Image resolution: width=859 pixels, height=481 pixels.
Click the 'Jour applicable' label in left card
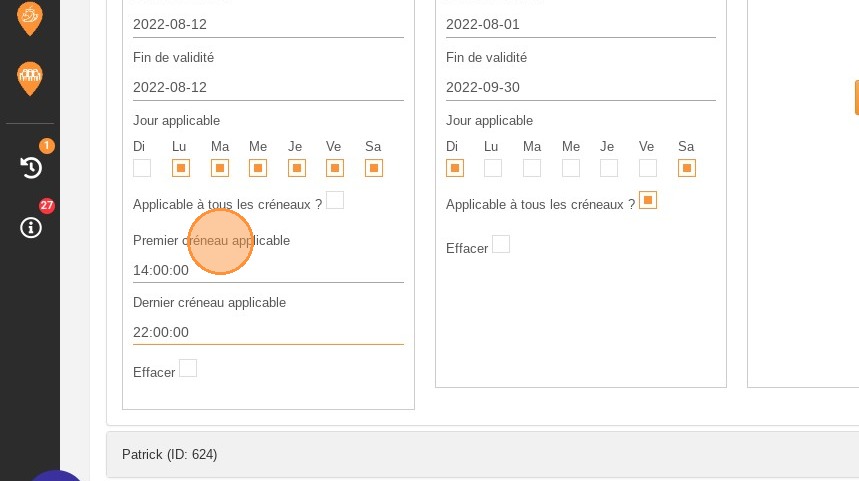click(176, 121)
